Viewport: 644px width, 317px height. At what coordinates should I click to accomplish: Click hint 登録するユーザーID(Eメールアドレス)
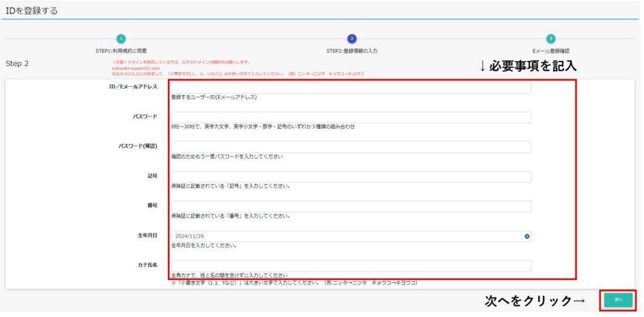click(214, 97)
